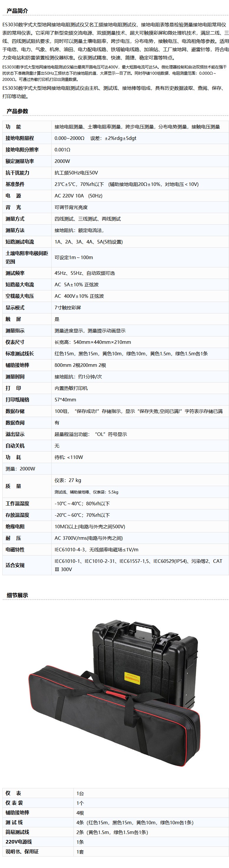Select the 接地电阻量程 row label
This screenshot has height=868, width=229.
coord(19,138)
